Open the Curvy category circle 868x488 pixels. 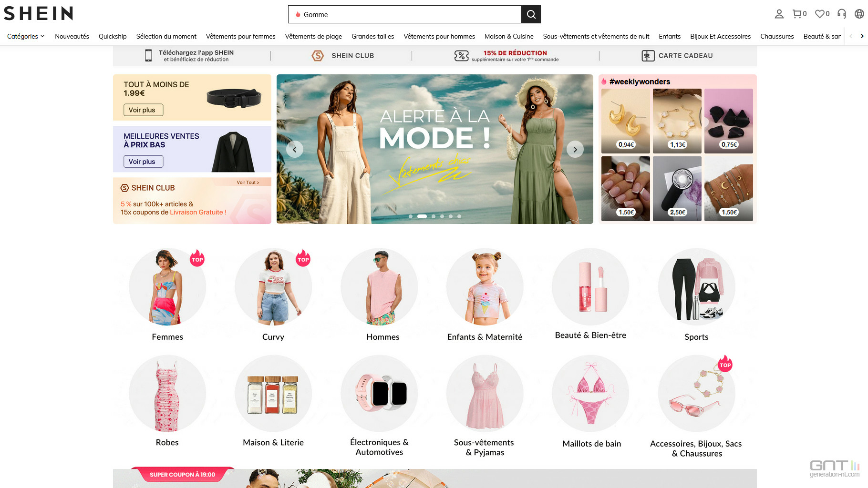click(273, 287)
